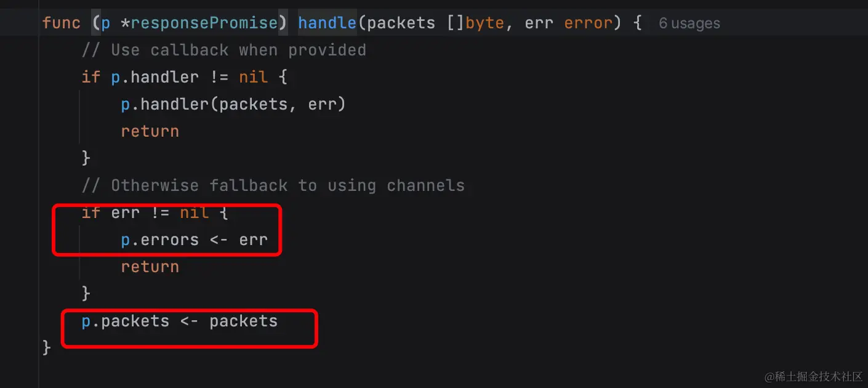Click the function's closing brace
The width and height of the screenshot is (868, 388).
(x=46, y=348)
